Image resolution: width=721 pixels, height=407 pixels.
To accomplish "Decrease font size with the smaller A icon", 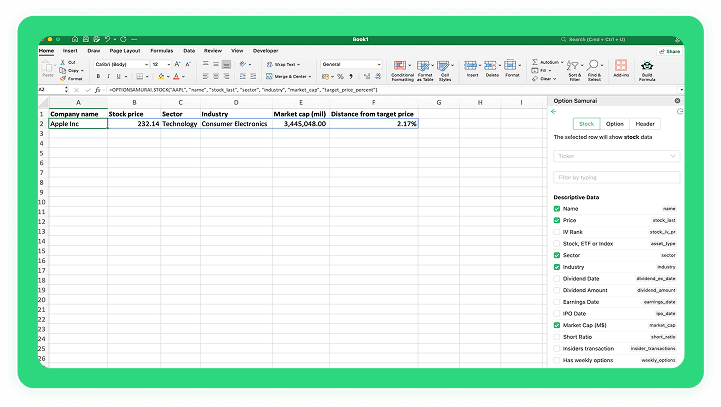I will [x=188, y=64].
